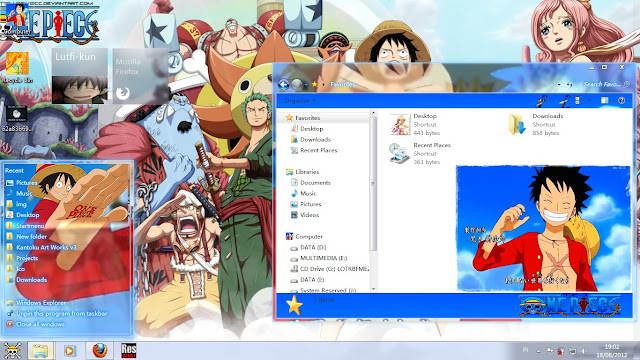Open the Explorer help question mark icon

pyautogui.click(x=621, y=100)
